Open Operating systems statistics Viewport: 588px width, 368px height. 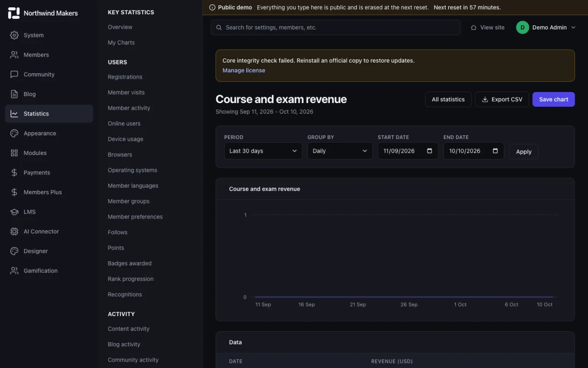pyautogui.click(x=132, y=170)
